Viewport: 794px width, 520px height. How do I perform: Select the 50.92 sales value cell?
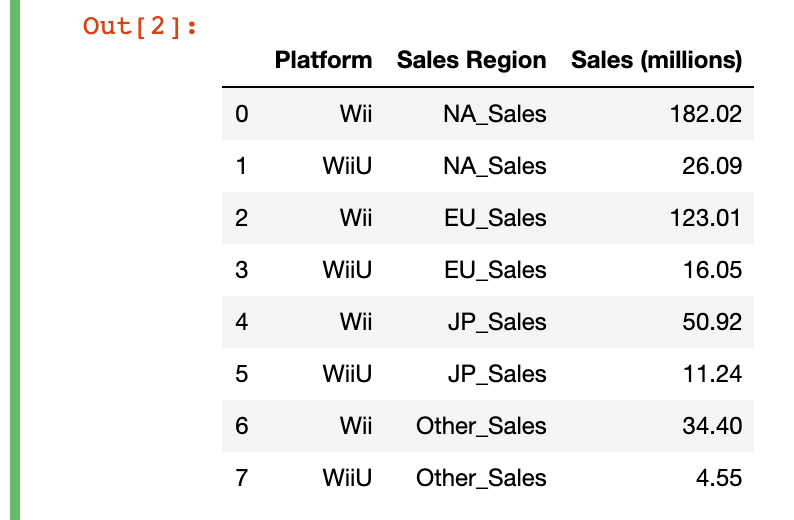pyautogui.click(x=711, y=322)
